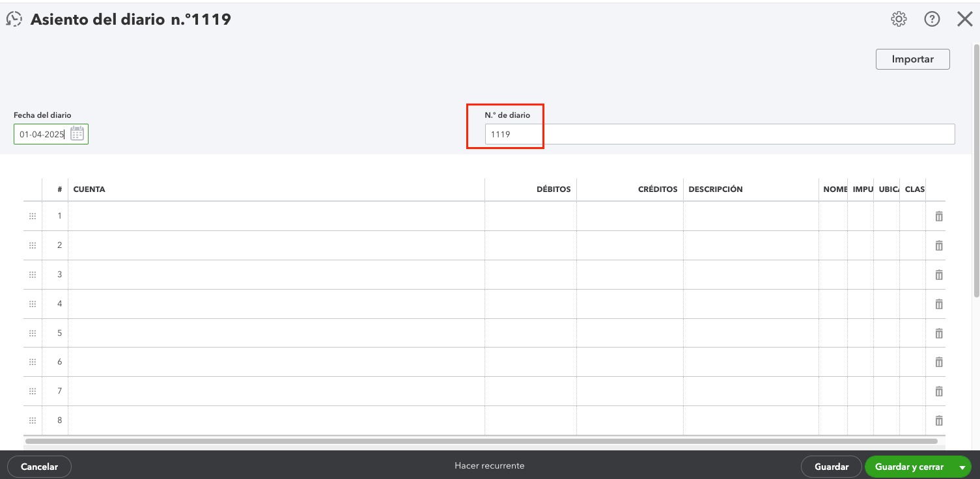Save with the Guardar button
Viewport: 980px width, 479px height.
coord(831,467)
